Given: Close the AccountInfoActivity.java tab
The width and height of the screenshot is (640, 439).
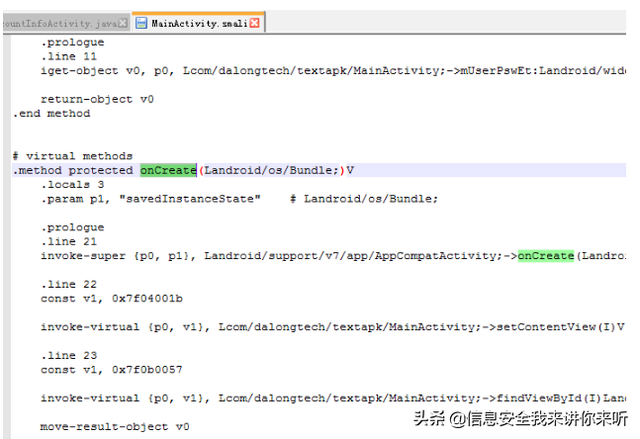Looking at the screenshot, I should [123, 23].
